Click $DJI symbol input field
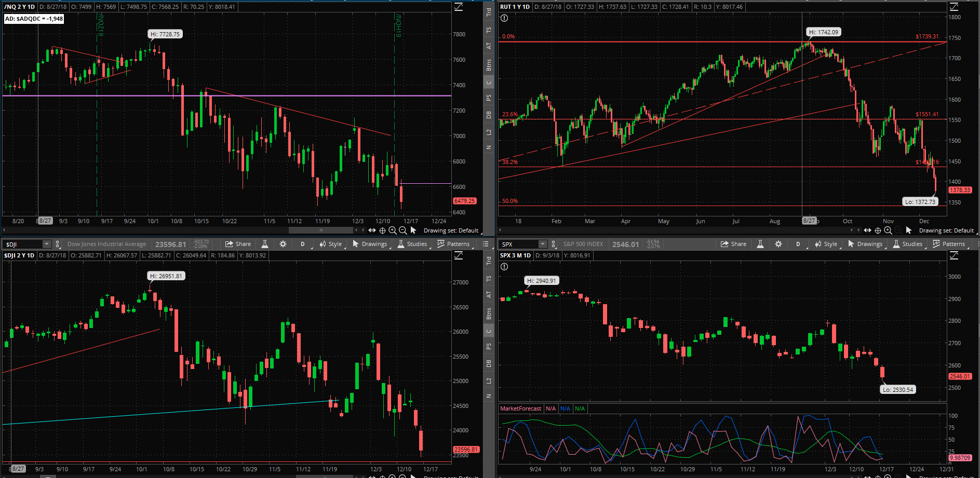This screenshot has height=478, width=980. click(x=23, y=244)
